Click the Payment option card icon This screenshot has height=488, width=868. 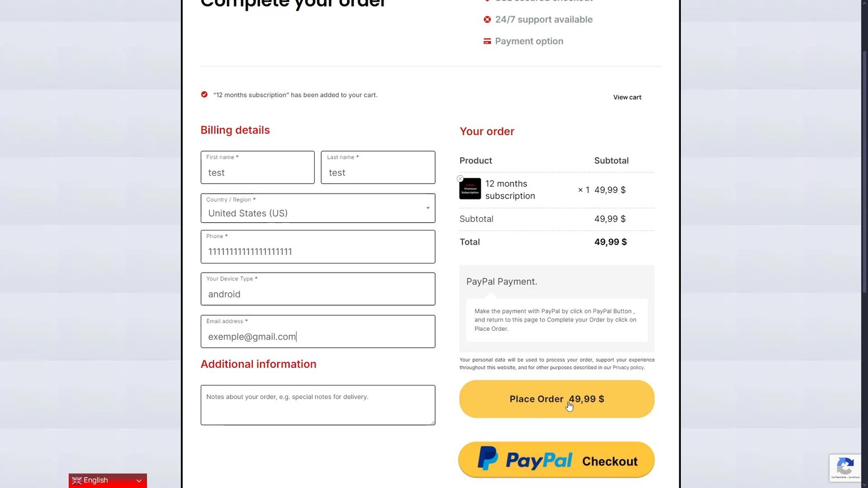click(x=487, y=41)
